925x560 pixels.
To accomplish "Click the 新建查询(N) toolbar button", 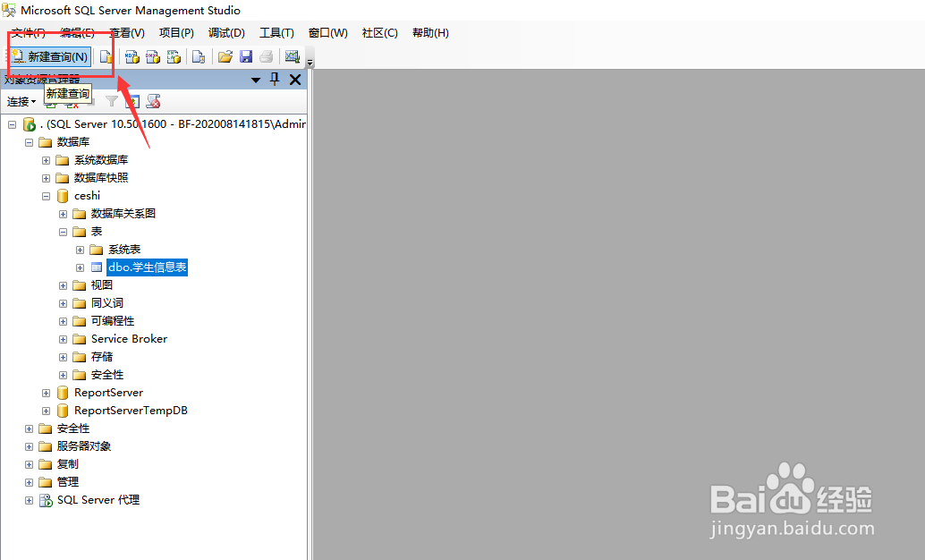I will coord(50,56).
